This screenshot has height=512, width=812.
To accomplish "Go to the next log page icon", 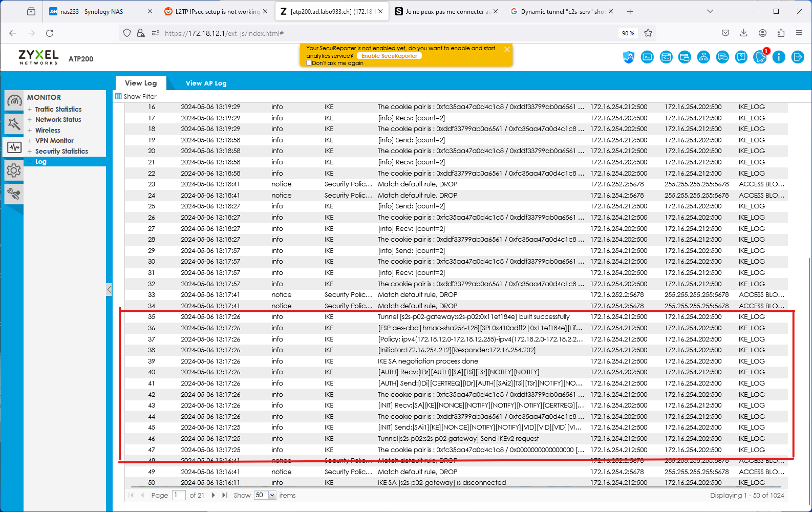I will click(213, 495).
